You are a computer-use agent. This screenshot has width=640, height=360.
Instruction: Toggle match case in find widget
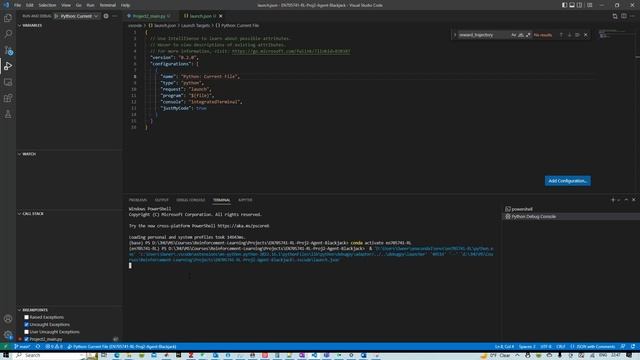tap(514, 35)
